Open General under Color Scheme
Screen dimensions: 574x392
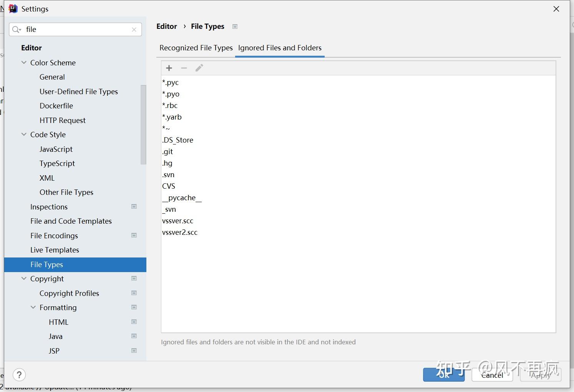(x=52, y=77)
